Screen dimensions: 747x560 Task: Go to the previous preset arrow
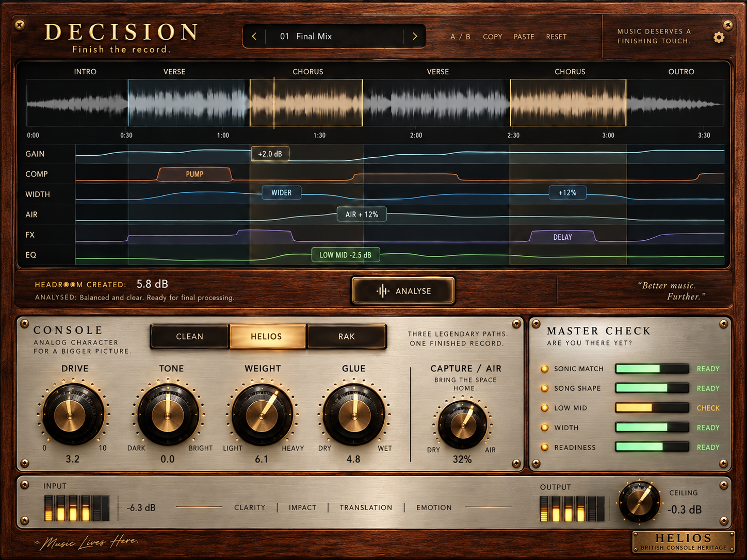(x=254, y=37)
